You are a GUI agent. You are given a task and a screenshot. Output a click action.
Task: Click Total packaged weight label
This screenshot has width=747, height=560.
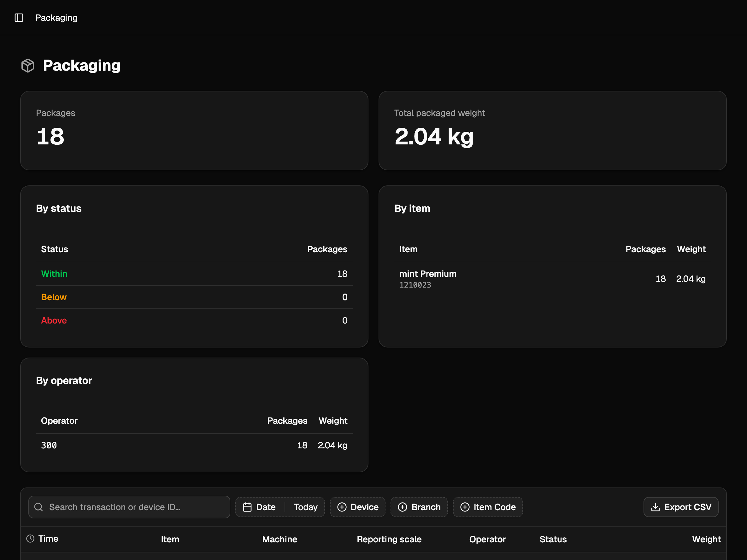pyautogui.click(x=439, y=113)
